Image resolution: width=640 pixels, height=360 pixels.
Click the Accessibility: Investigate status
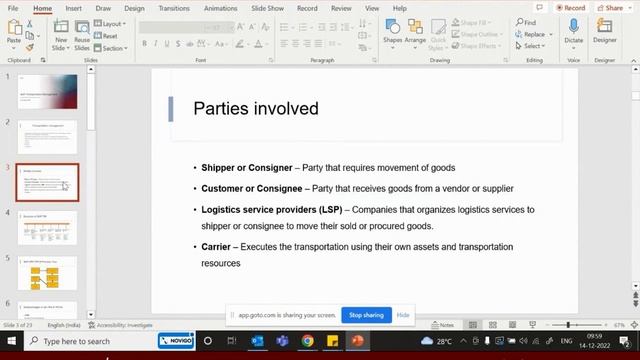[120, 325]
